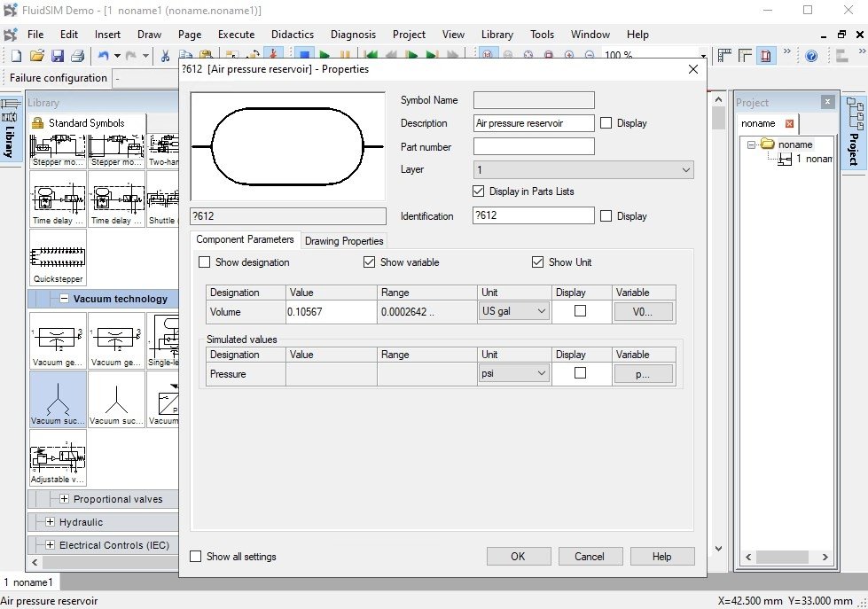The image size is (868, 609).
Task: Open the Layer dropdown
Action: pos(583,170)
